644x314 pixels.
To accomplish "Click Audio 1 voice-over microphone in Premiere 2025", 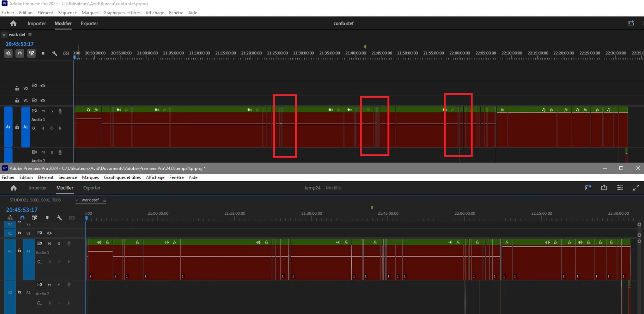I will 60,111.
